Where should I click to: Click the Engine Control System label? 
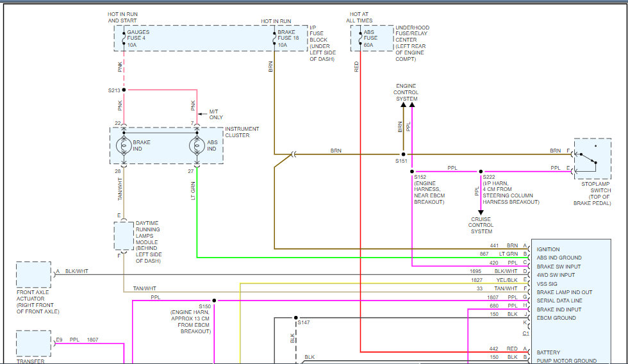point(406,92)
